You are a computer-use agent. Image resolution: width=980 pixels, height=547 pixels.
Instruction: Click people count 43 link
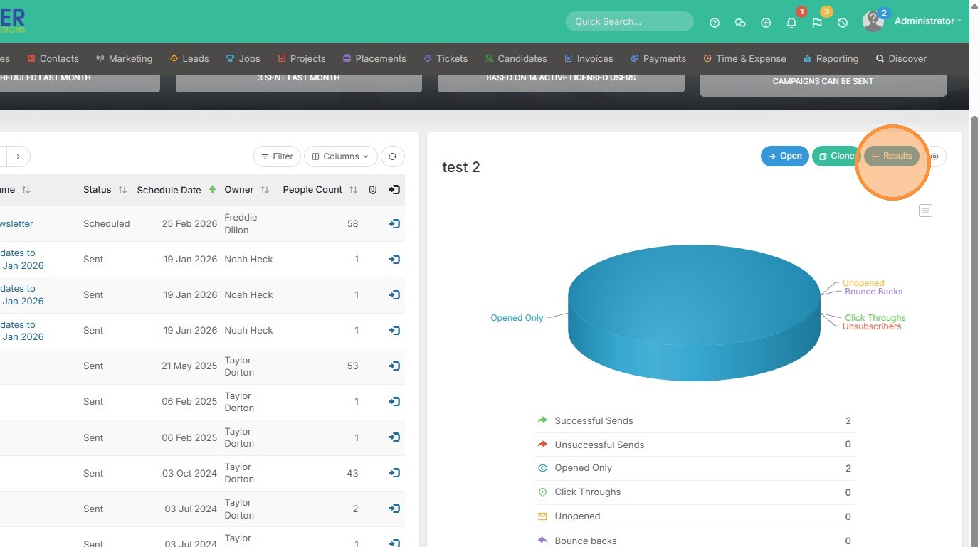click(352, 473)
